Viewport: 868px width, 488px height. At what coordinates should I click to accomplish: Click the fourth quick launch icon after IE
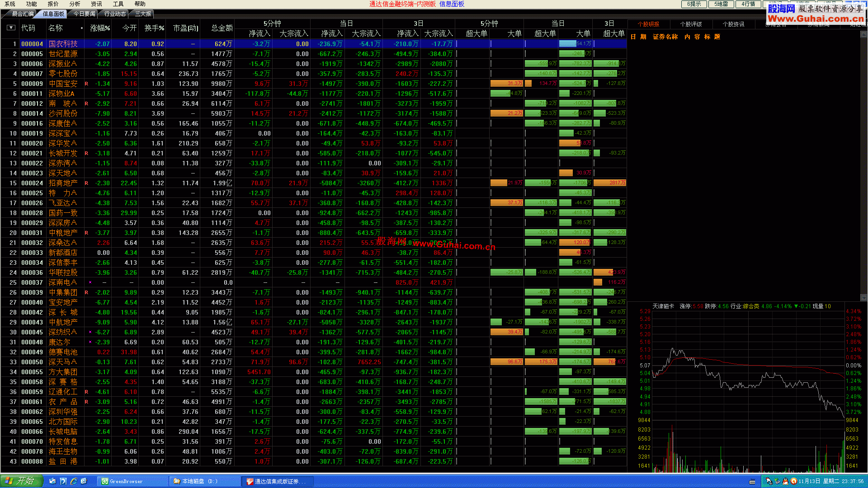pyautogui.click(x=84, y=481)
